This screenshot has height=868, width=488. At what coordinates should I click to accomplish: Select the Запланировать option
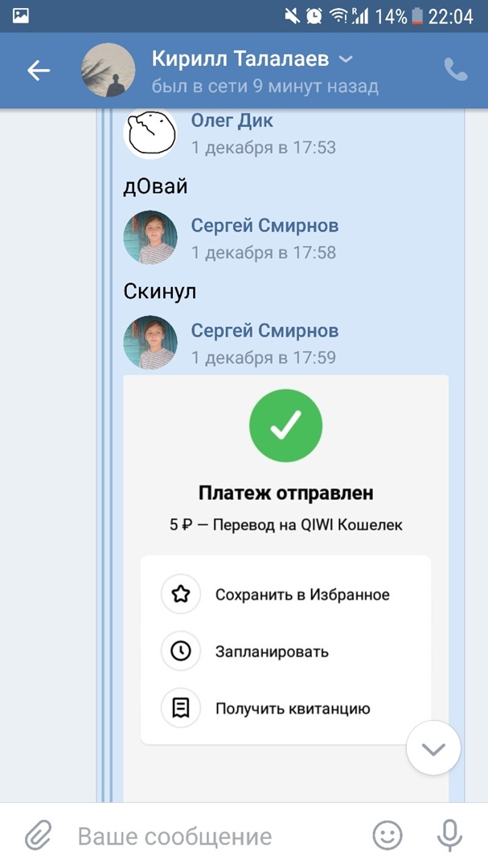point(272,651)
